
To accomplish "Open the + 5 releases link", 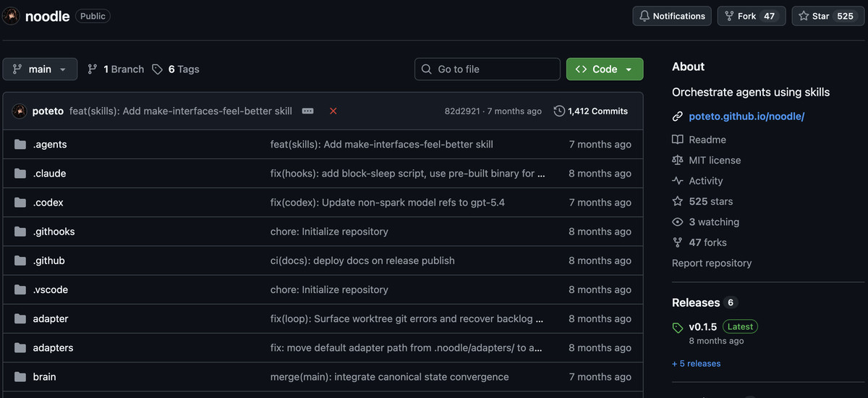I will 696,363.
